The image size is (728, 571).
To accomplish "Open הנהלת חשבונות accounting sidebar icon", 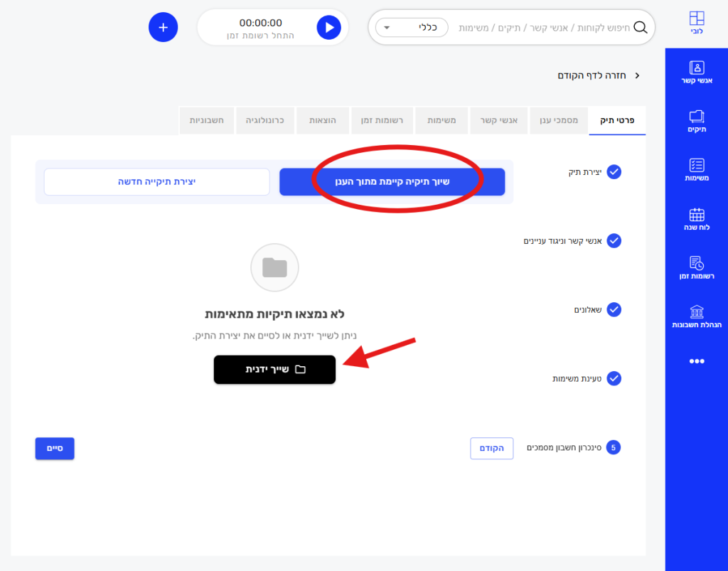I will point(697,316).
